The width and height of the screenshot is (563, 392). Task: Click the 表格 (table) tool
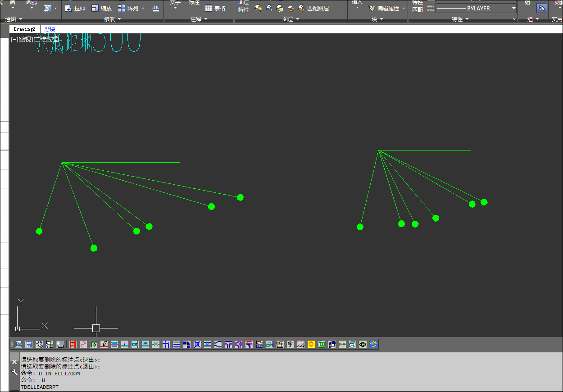215,8
